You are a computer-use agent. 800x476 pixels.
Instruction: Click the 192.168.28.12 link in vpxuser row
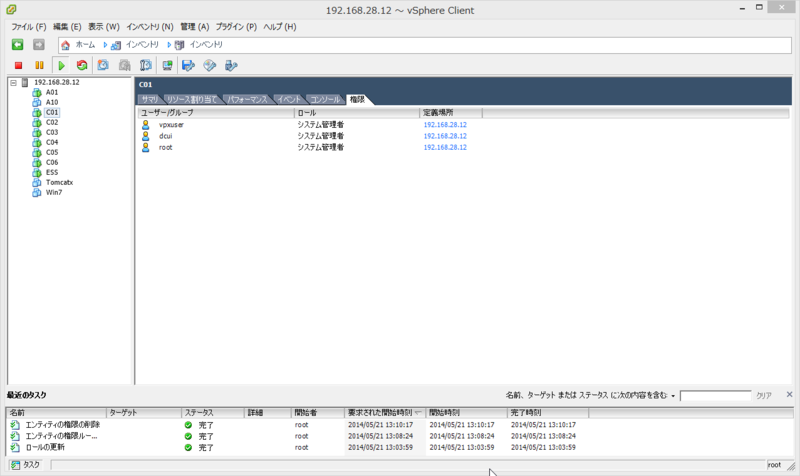pos(445,124)
